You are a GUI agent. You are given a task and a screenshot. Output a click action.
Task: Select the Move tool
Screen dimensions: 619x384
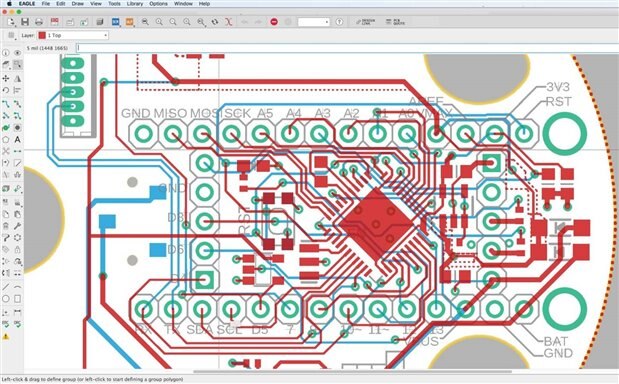pos(6,79)
